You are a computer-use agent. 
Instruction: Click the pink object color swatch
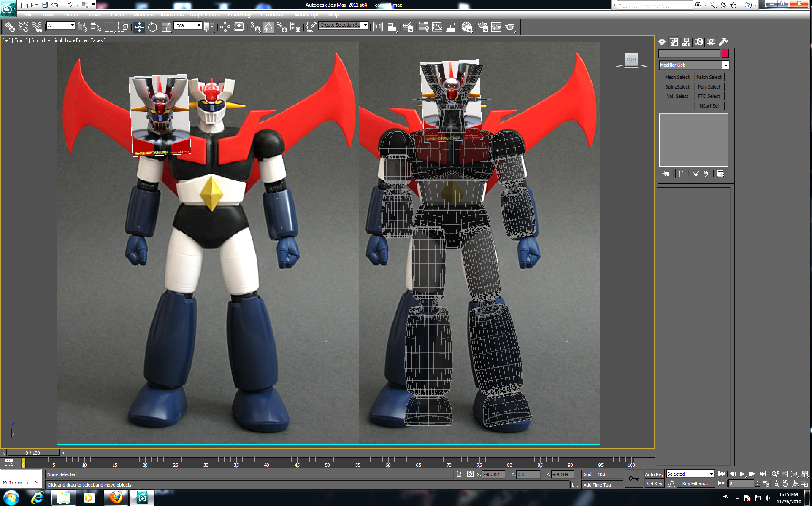725,54
